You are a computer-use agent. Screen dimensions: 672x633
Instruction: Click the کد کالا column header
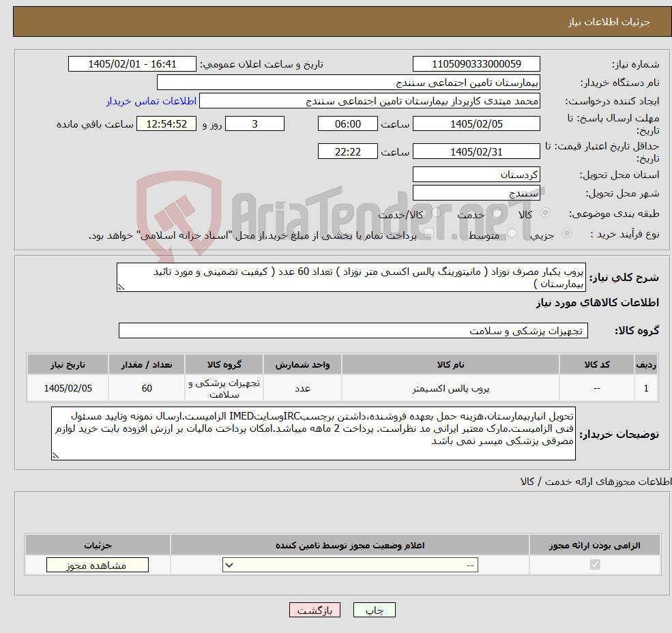596,364
